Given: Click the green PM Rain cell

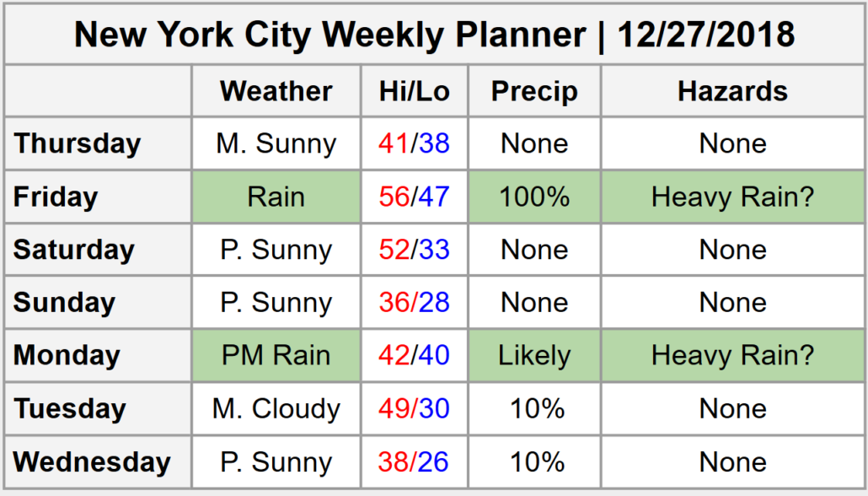Looking at the screenshot, I should pos(276,355).
